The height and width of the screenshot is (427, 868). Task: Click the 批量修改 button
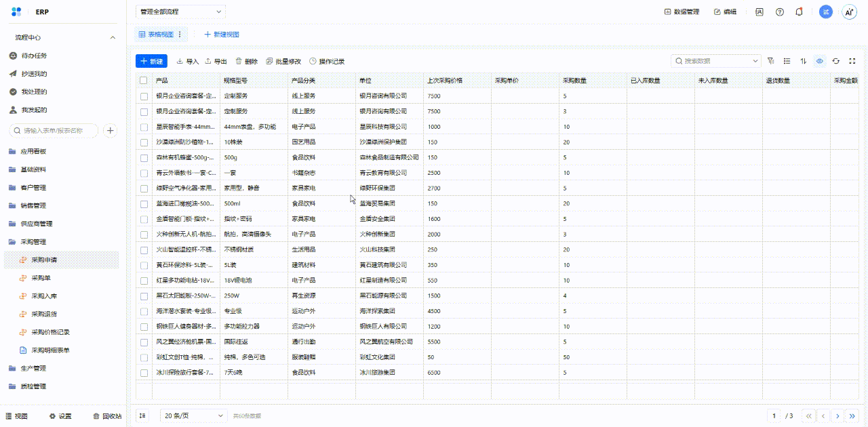[x=283, y=61]
